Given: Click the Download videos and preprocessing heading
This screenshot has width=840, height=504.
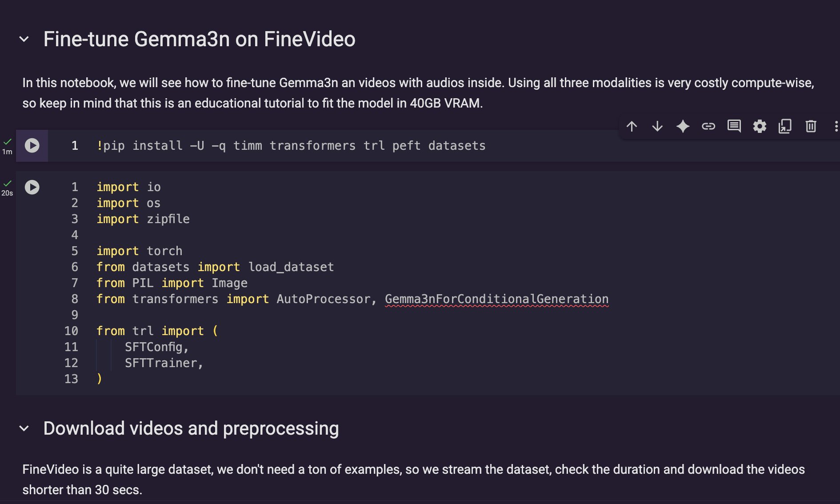Looking at the screenshot, I should [x=191, y=428].
